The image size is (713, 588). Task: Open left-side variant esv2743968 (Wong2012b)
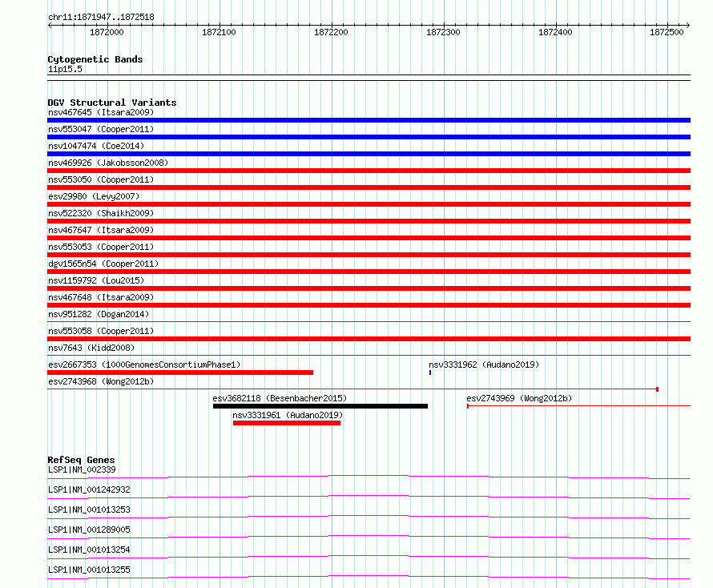(x=101, y=381)
